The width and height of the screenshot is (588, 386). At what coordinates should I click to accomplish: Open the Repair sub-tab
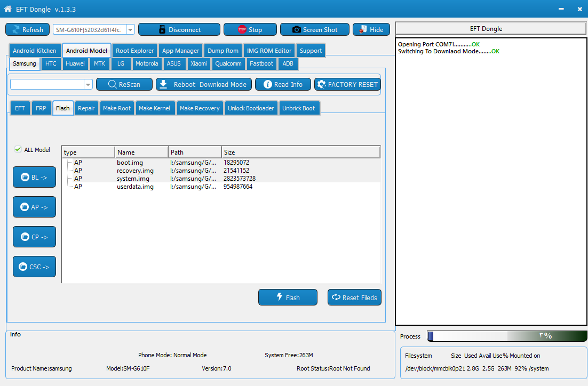pos(86,108)
